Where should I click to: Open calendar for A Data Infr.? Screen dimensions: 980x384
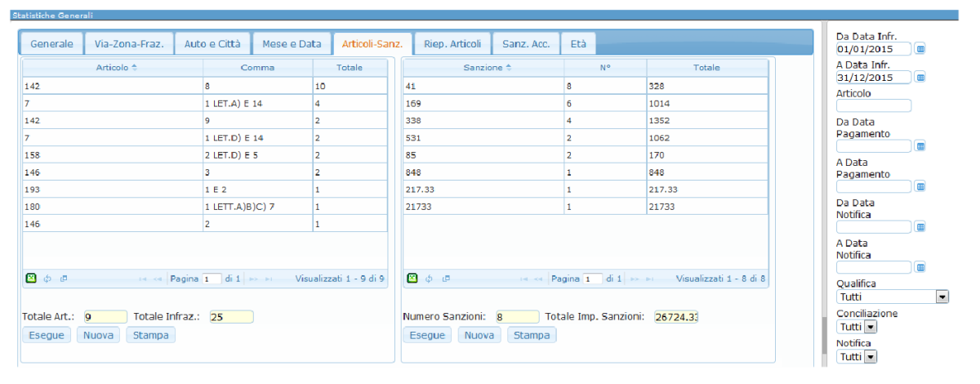coord(920,78)
